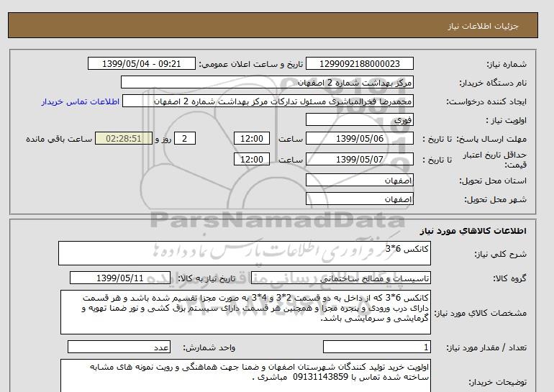Click the goods need date field 1399/05/11
Image resolution: width=554 pixels, height=392 pixels.
[x=120, y=278]
